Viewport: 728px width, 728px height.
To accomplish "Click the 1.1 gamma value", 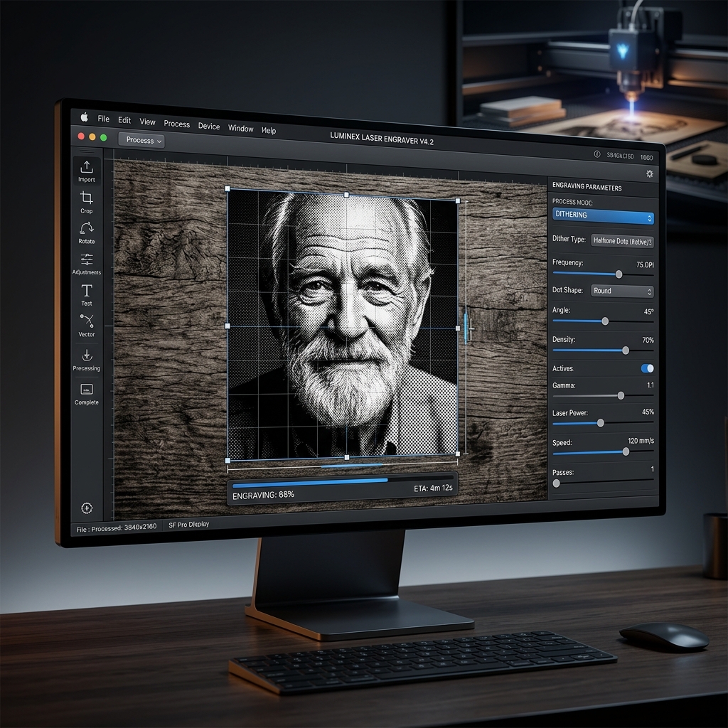I will (x=651, y=385).
